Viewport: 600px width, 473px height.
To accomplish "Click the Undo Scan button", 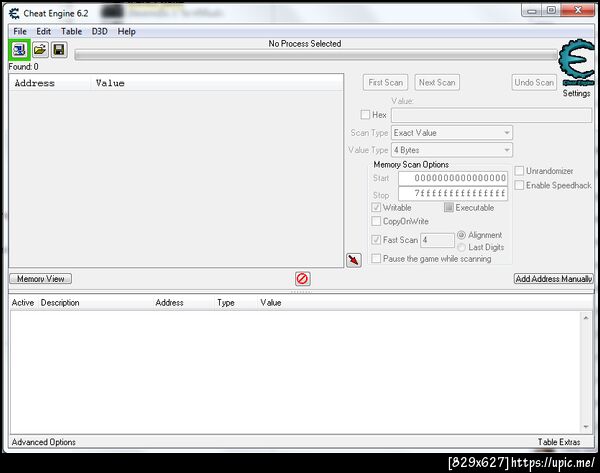I will pyautogui.click(x=534, y=82).
